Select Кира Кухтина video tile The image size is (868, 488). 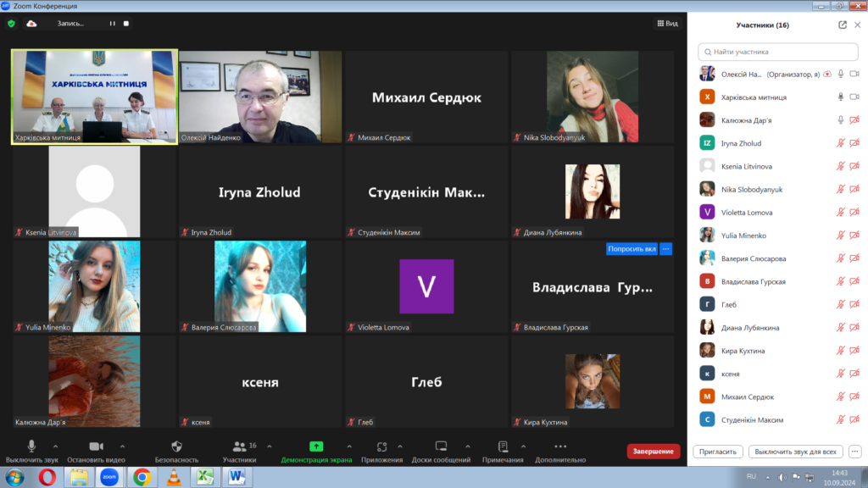593,381
